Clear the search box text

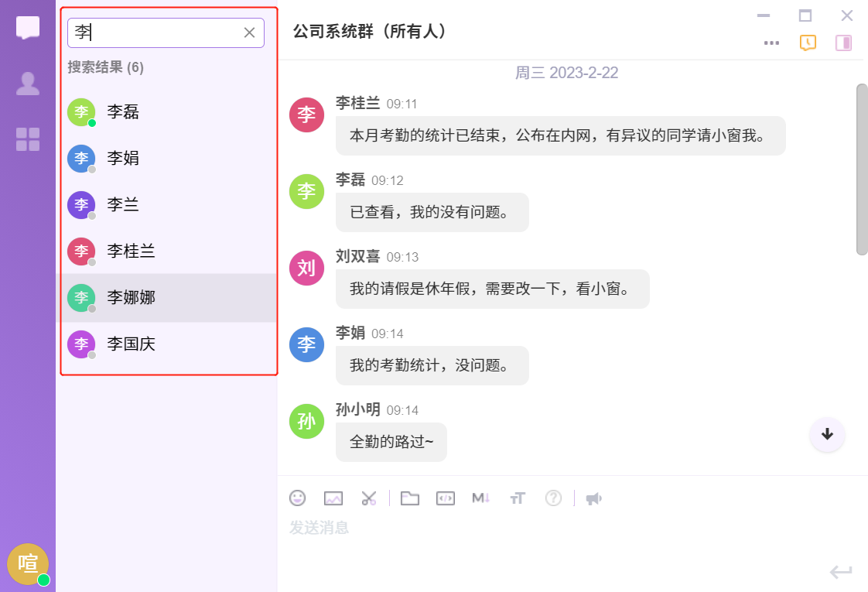click(x=249, y=33)
